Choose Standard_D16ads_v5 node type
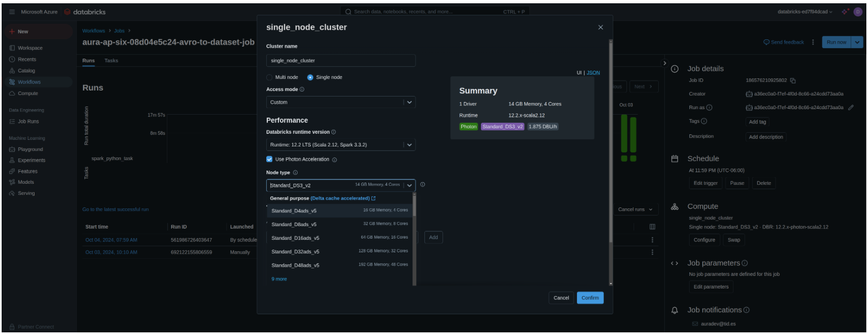The height and width of the screenshot is (334, 868). (x=339, y=238)
